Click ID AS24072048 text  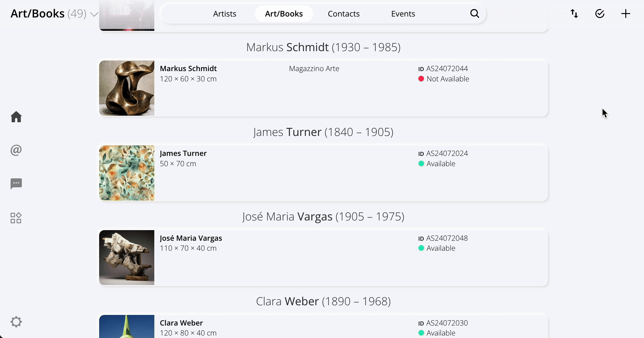443,238
